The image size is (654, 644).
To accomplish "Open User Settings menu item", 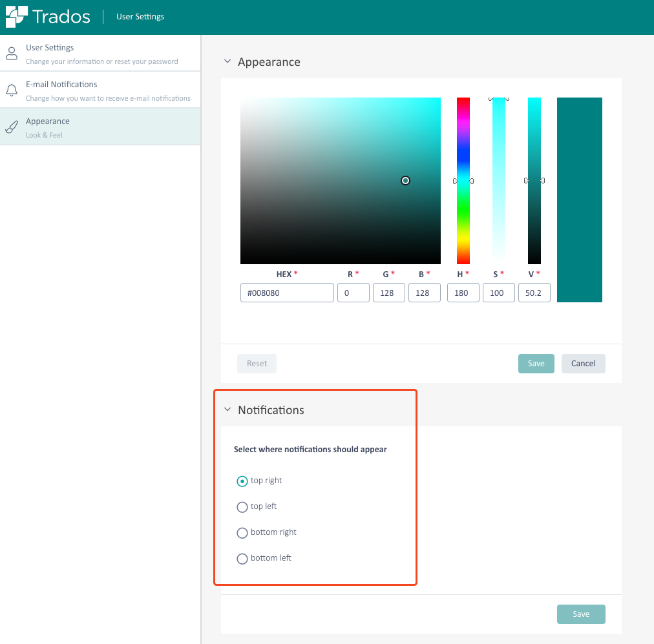I will tap(50, 48).
